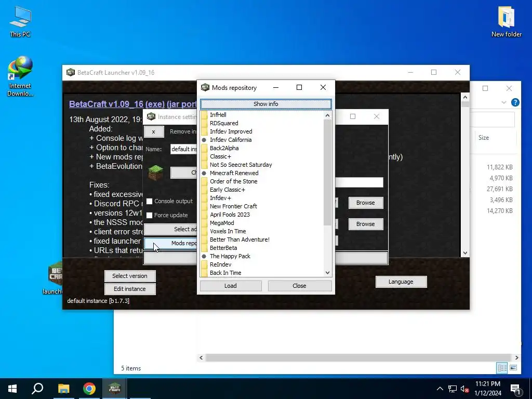This screenshot has height=399, width=532.
Task: Click the network tray icon
Action: [x=453, y=389]
